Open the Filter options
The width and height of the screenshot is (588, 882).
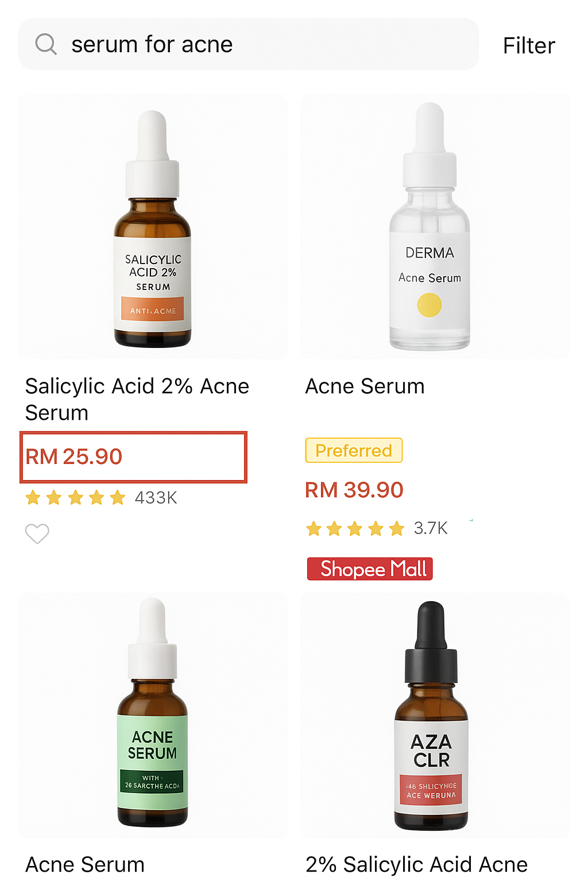[x=529, y=45]
